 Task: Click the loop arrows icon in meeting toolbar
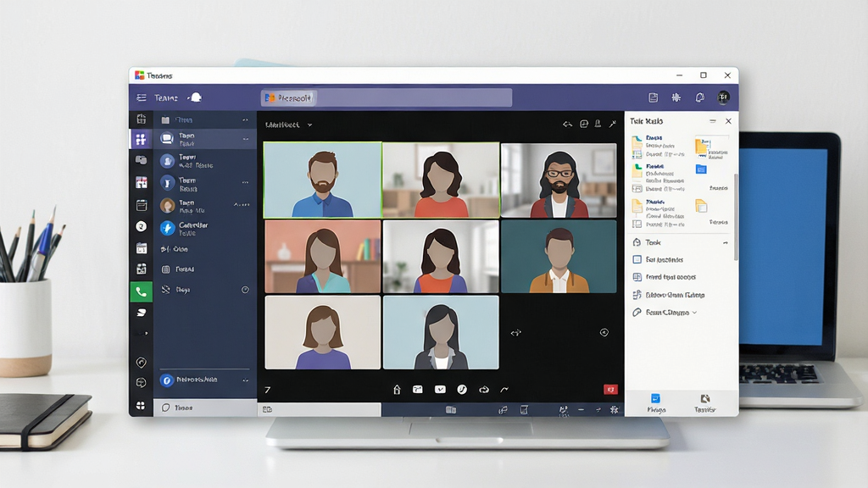pos(484,390)
